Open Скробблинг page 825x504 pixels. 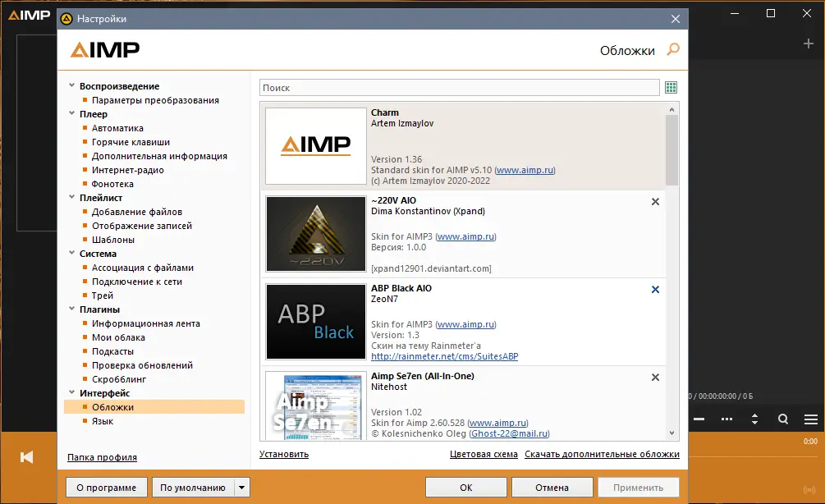[119, 378]
